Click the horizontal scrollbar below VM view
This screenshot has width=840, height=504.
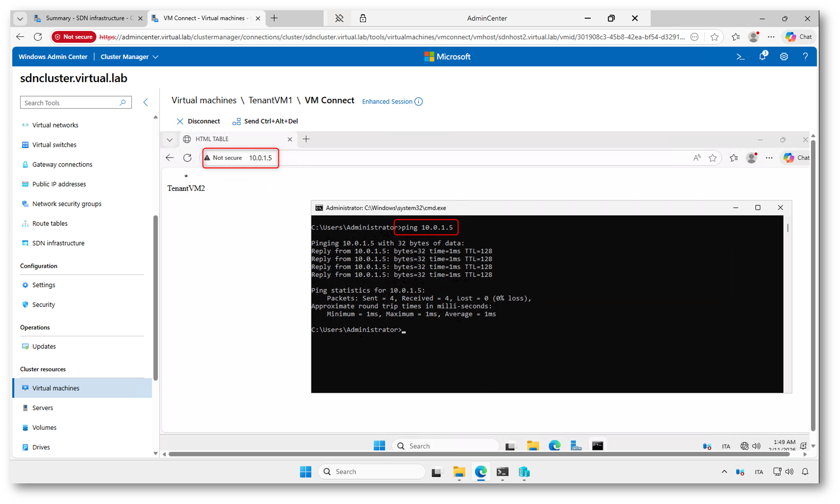pyautogui.click(x=479, y=454)
